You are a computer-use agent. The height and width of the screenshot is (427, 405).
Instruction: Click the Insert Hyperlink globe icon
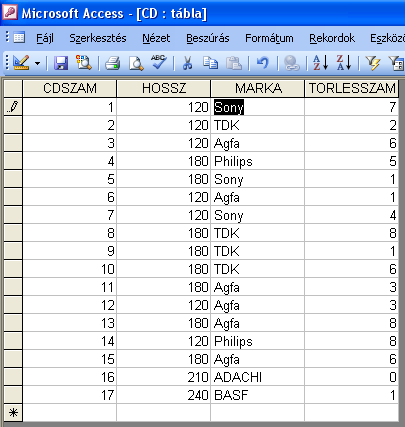tap(292, 63)
